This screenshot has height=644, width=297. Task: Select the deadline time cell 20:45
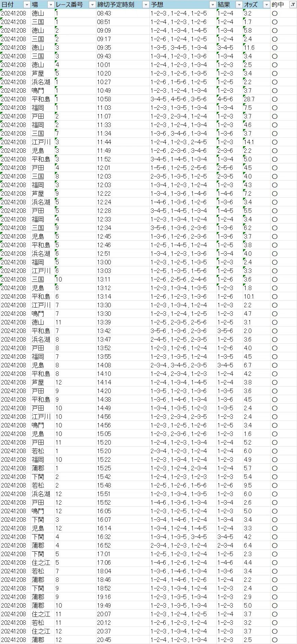point(123,640)
